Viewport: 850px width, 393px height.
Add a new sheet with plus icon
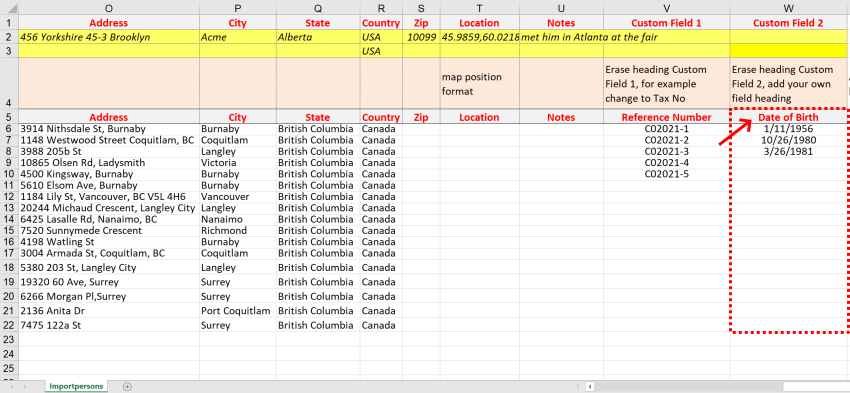tap(127, 386)
